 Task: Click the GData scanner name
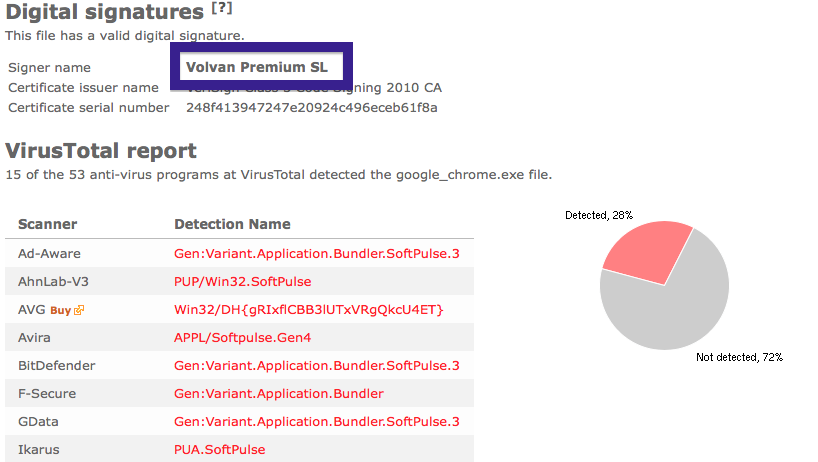[x=38, y=422]
